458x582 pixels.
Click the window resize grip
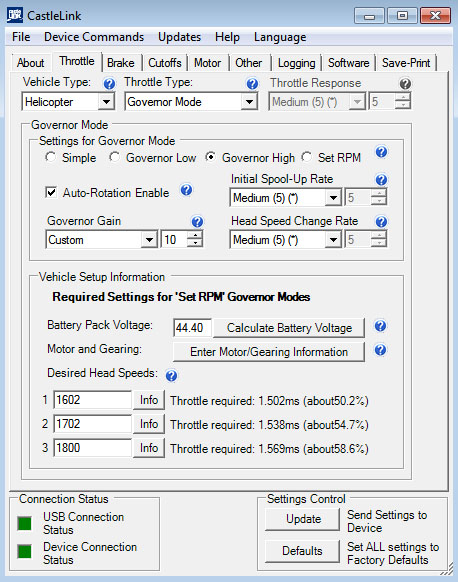tap(448, 569)
